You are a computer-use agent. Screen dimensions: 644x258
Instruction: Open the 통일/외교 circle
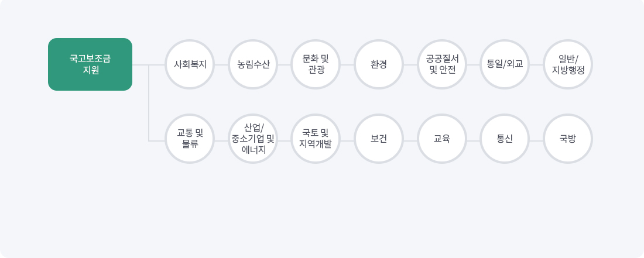point(505,64)
